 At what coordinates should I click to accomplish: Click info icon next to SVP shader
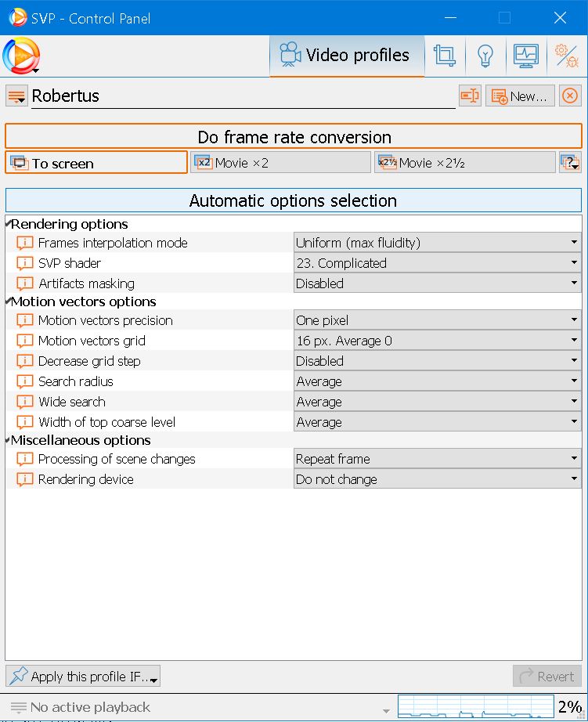click(25, 264)
